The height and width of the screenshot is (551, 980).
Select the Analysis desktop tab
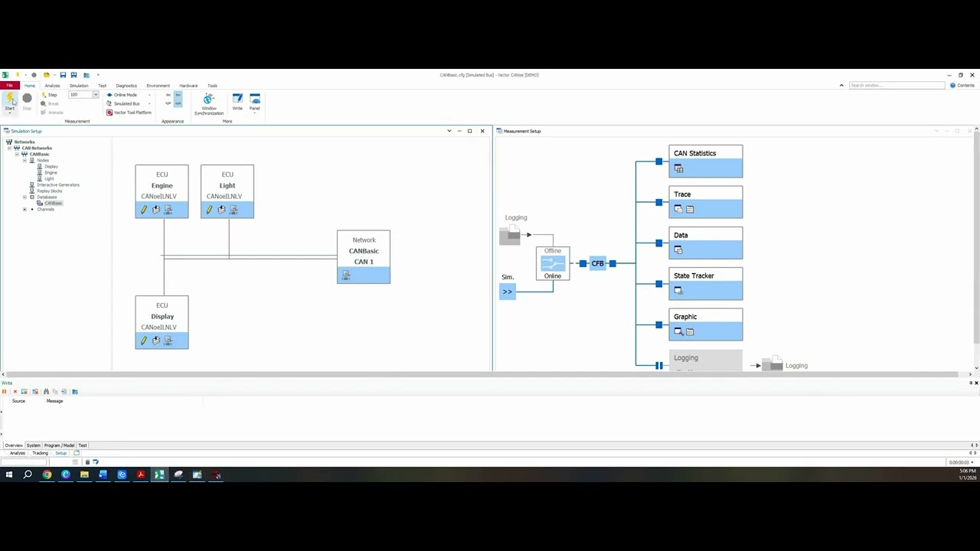pyautogui.click(x=17, y=453)
